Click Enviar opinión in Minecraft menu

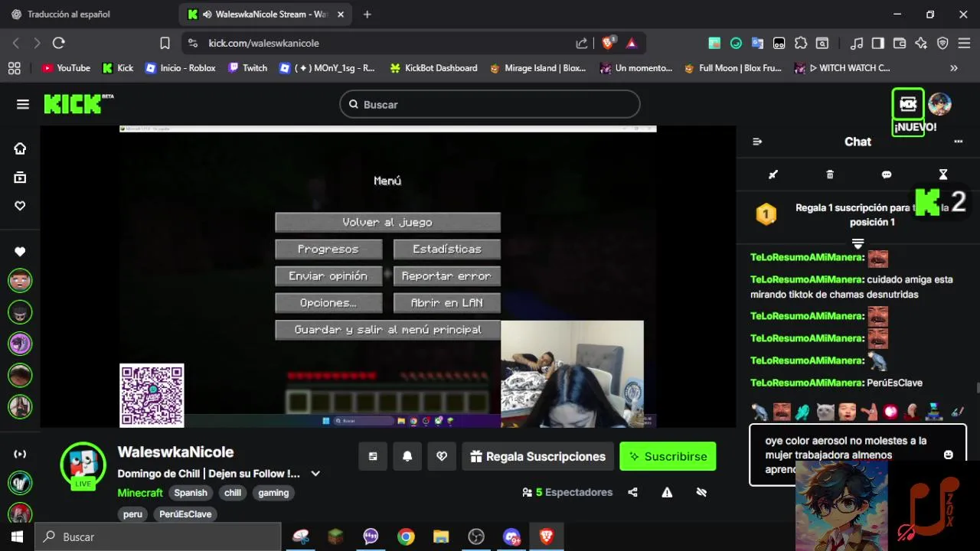pyautogui.click(x=328, y=275)
